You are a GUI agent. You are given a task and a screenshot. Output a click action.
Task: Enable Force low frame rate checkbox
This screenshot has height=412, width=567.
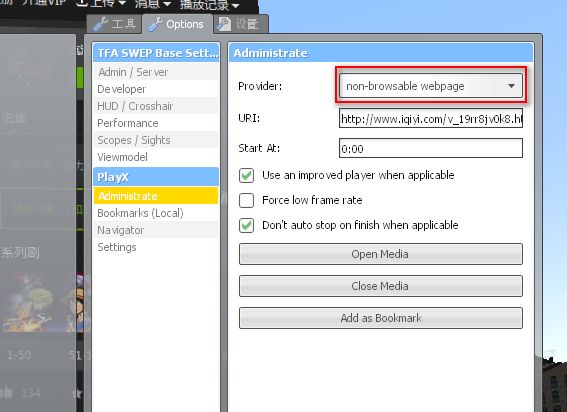tap(246, 200)
